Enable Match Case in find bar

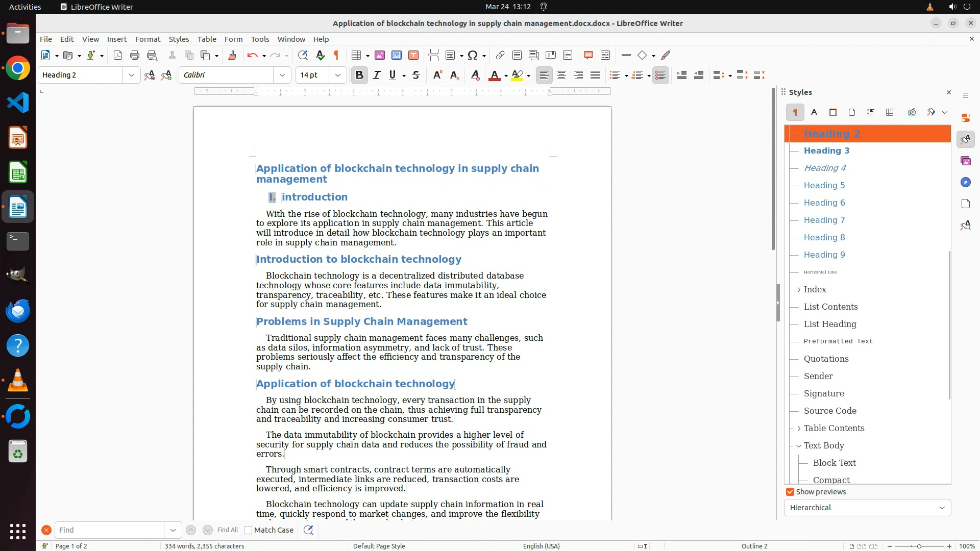pos(248,530)
